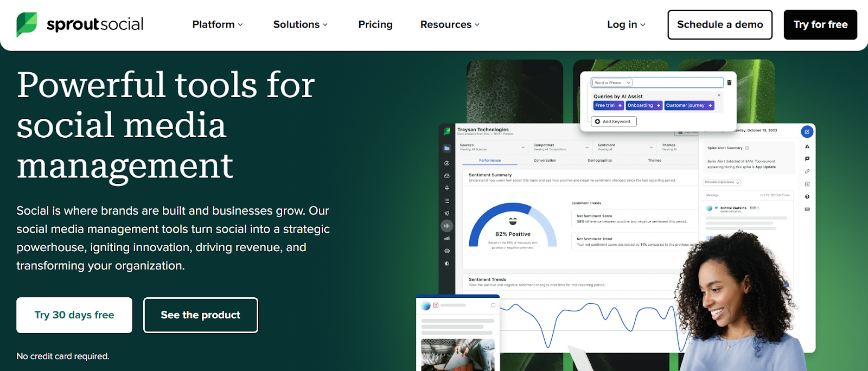This screenshot has width=868, height=371.
Task: Open the folder icon in dashboard sidebar
Action: pyautogui.click(x=447, y=148)
